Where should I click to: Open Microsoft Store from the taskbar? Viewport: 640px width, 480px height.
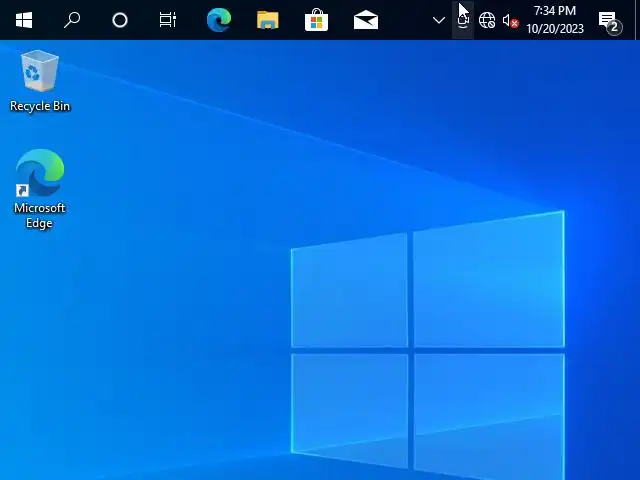pos(316,20)
